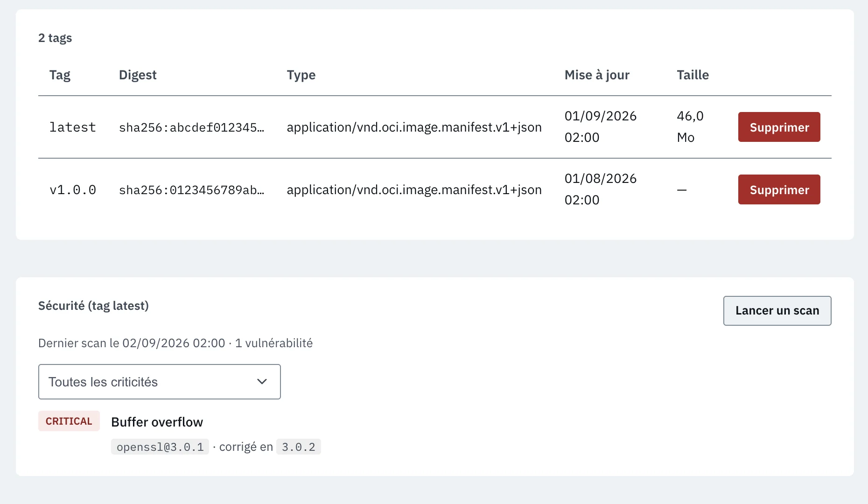Click the manifest type in v1.0.0 row
The height and width of the screenshot is (504, 868).
click(x=414, y=190)
